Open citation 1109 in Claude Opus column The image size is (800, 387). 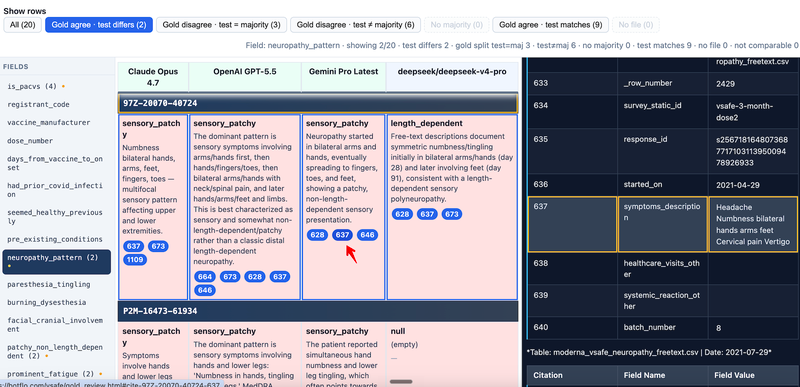pyautogui.click(x=135, y=260)
